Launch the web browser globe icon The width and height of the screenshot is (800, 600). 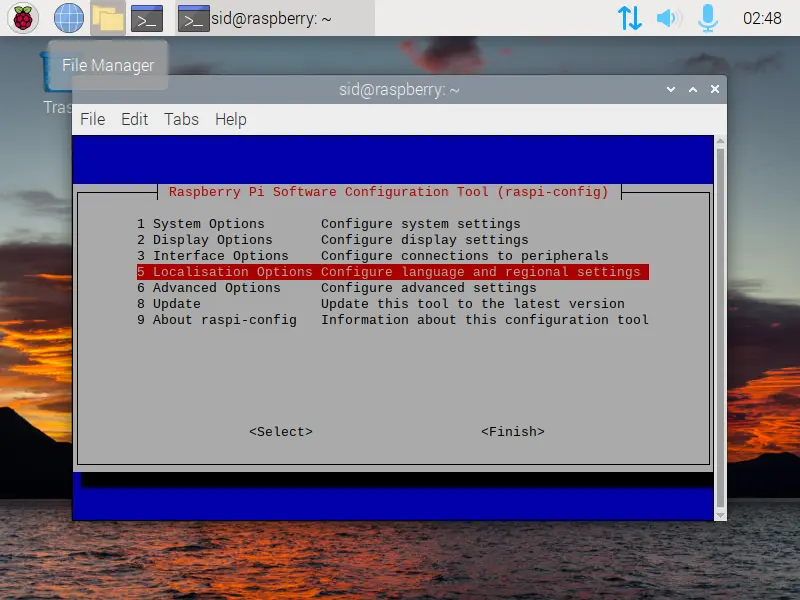(x=69, y=18)
